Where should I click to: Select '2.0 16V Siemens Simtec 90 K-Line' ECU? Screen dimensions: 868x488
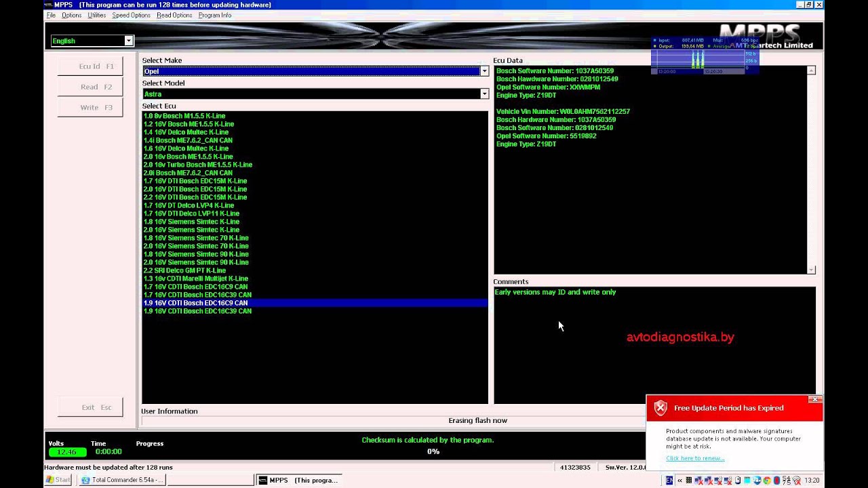click(196, 262)
